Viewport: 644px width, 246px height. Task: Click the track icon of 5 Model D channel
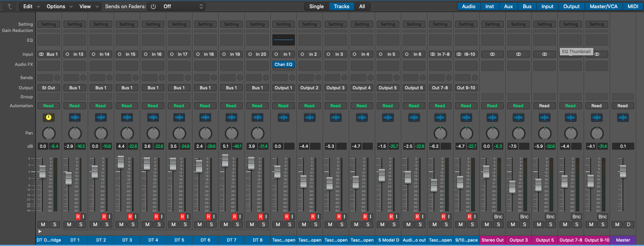pos(388,117)
